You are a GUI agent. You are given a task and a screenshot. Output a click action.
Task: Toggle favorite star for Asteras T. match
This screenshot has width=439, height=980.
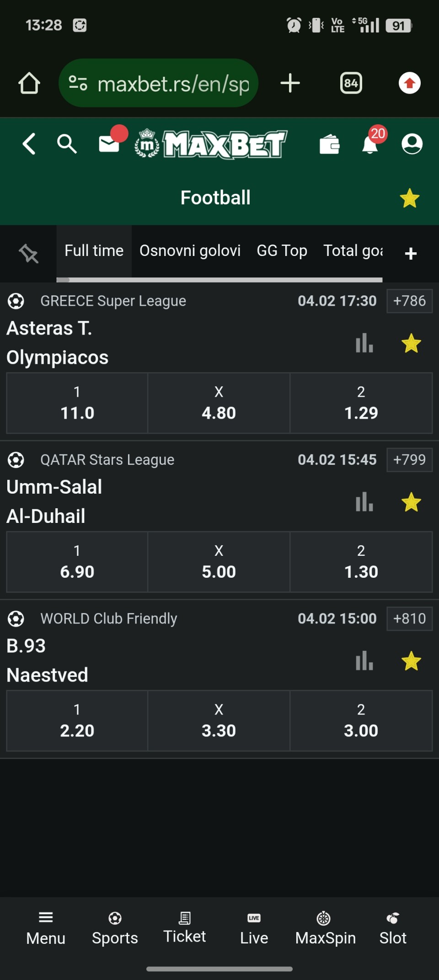411,343
